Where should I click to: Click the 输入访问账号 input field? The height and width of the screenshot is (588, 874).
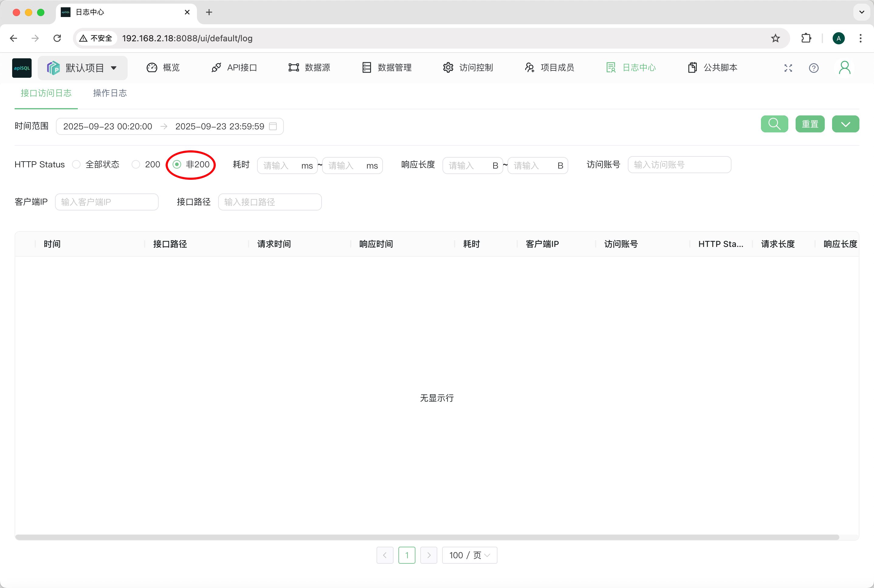679,165
